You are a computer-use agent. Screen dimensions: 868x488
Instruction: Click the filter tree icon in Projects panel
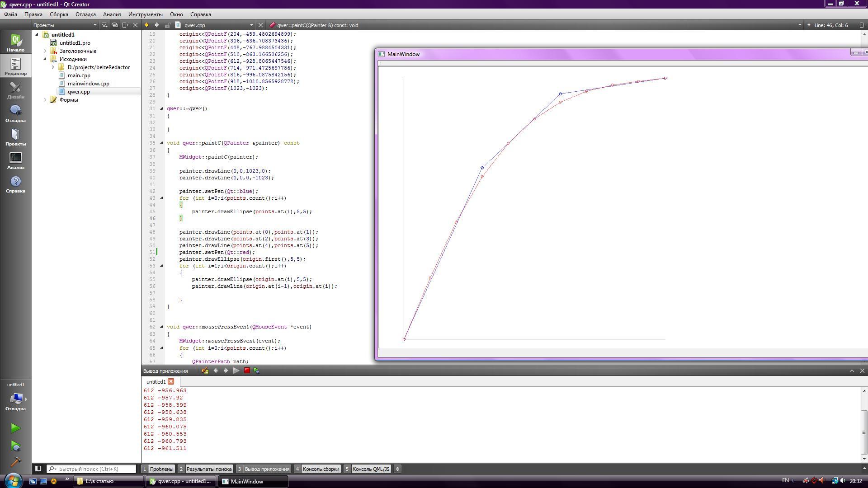coord(104,25)
